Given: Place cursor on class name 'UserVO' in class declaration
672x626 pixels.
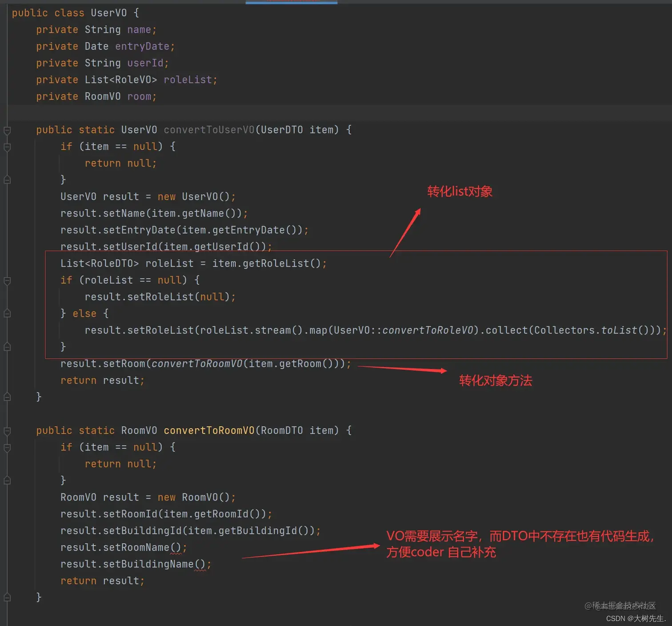Looking at the screenshot, I should [109, 13].
